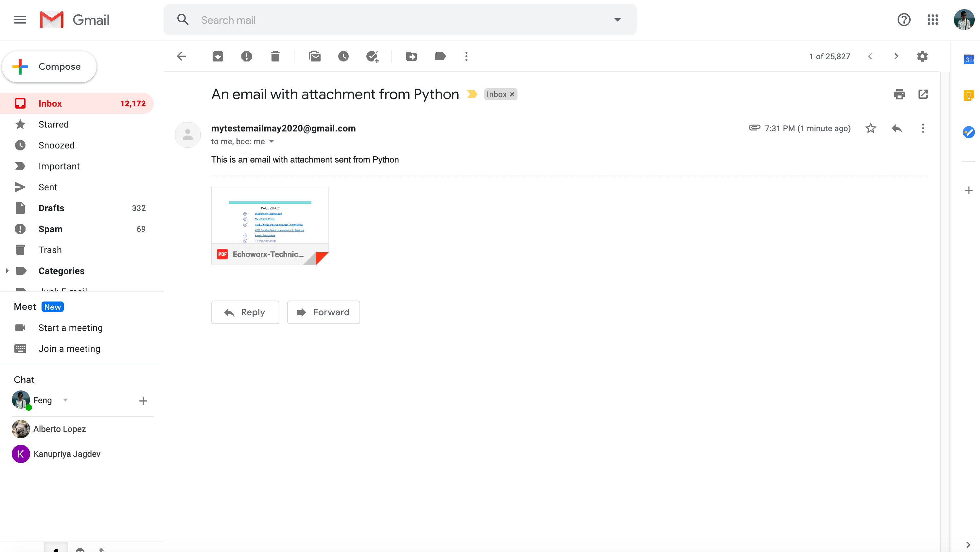Toggle the Important marker beside the subject

pos(472,94)
